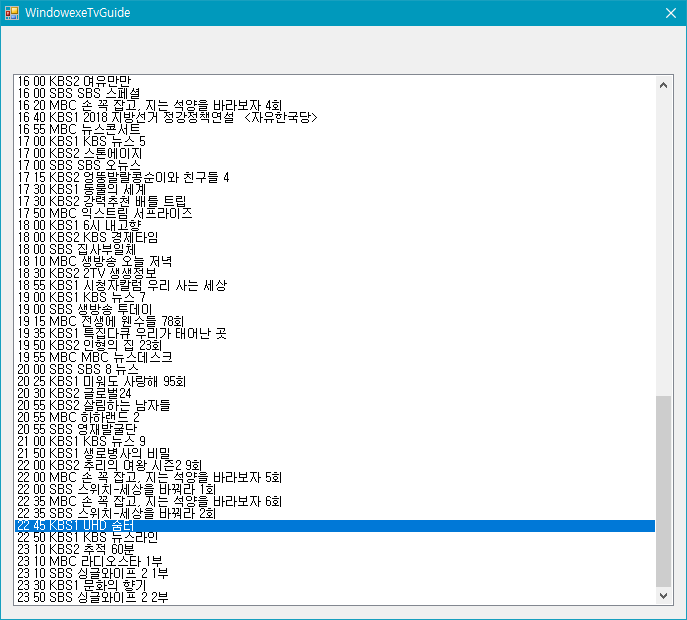
Task: Select the row '21 00 KBS1 KBS 뉴스 9'
Action: (335, 442)
